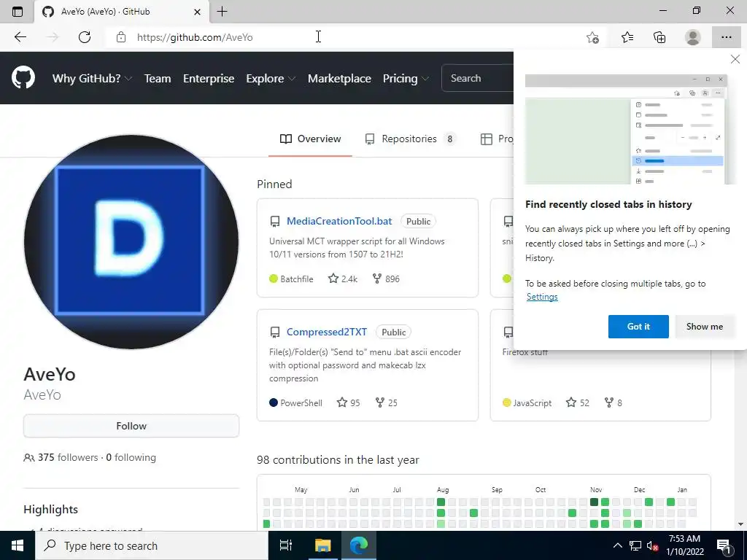The image size is (747, 560).
Task: Switch to the Repositories tab
Action: click(x=410, y=139)
